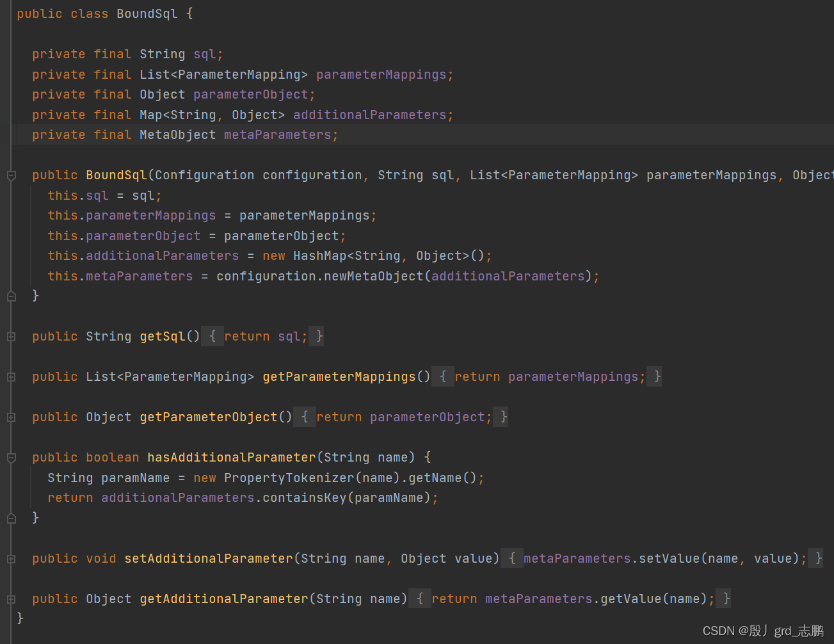The height and width of the screenshot is (644, 834).
Task: Collapse the BoundSql constructor fold marker
Action: pos(11,175)
